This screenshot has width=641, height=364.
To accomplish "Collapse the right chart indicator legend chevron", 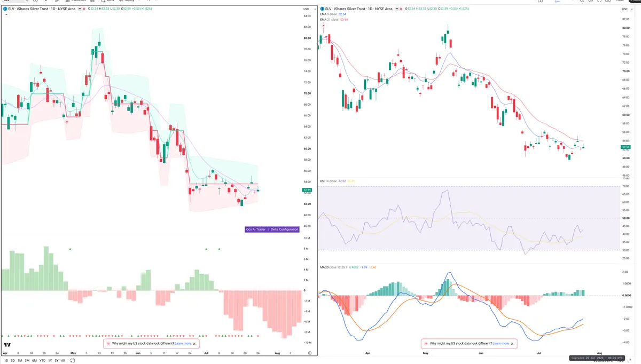I will (x=323, y=26).
